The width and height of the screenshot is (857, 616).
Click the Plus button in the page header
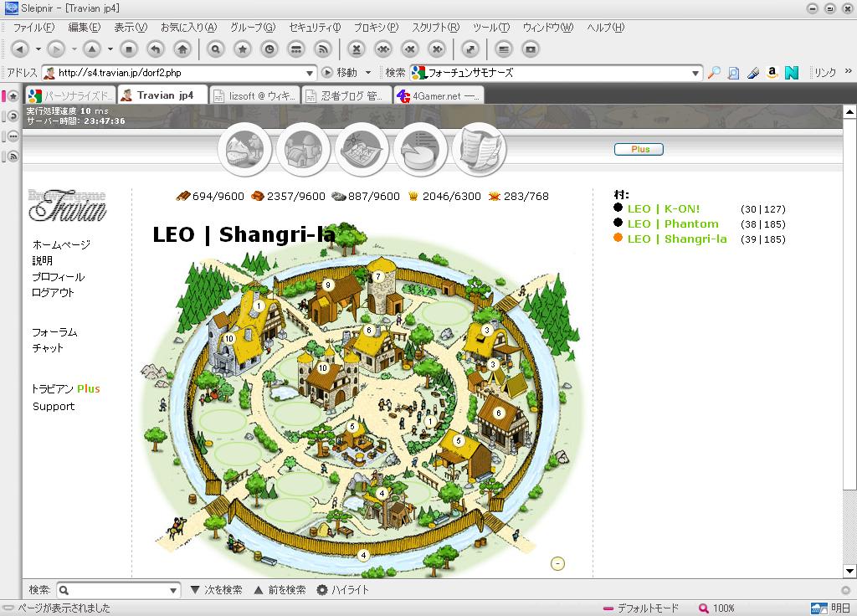point(639,149)
